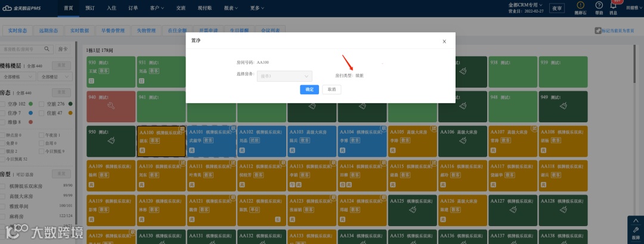The width and height of the screenshot is (644, 244).
Task: Open the 预订 top navigation item
Action: coord(90,8)
